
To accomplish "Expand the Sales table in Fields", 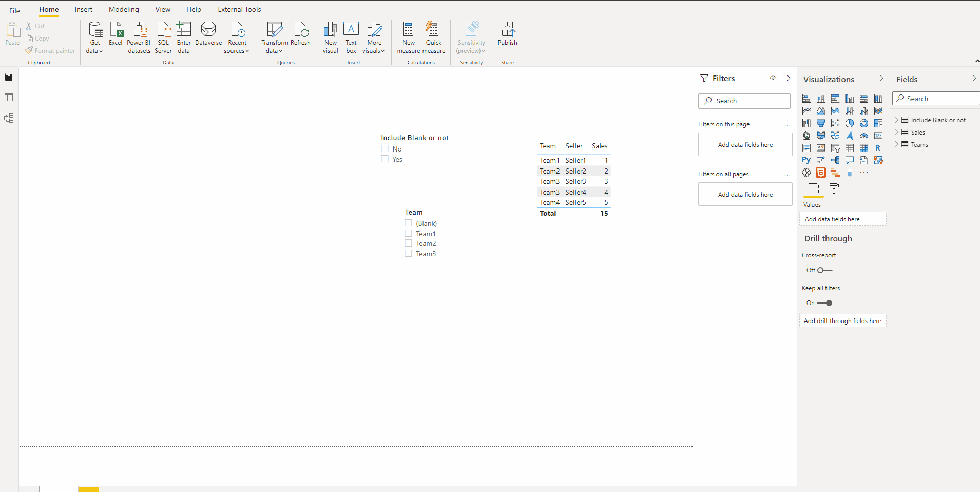I will pos(897,133).
